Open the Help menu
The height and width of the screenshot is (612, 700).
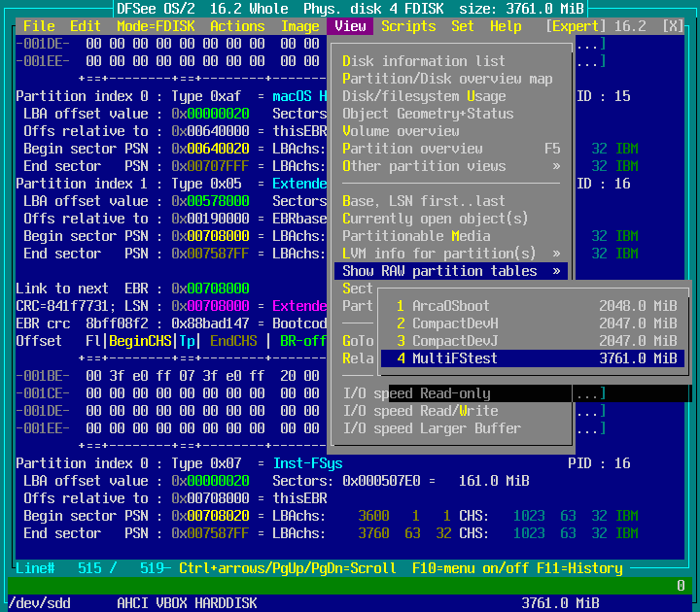(x=506, y=26)
